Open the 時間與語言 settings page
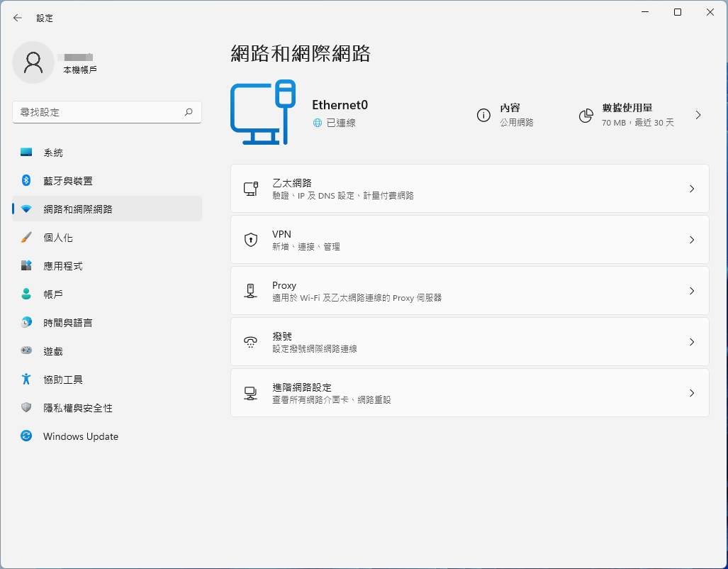The width and height of the screenshot is (728, 569). pos(68,323)
